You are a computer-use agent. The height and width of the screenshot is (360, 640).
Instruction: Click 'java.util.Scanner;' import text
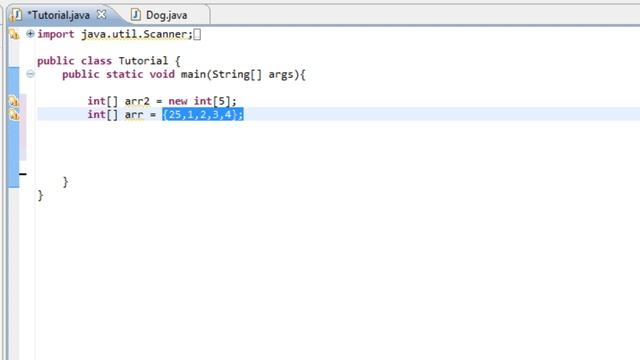pyautogui.click(x=137, y=34)
